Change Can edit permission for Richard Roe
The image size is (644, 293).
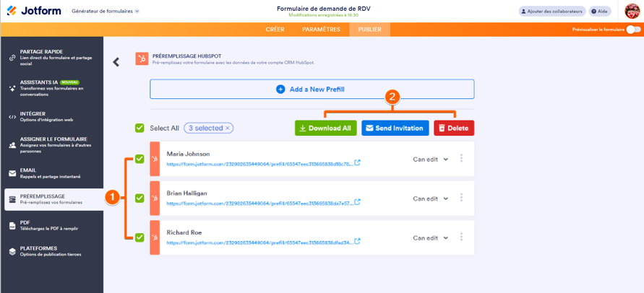tap(431, 237)
